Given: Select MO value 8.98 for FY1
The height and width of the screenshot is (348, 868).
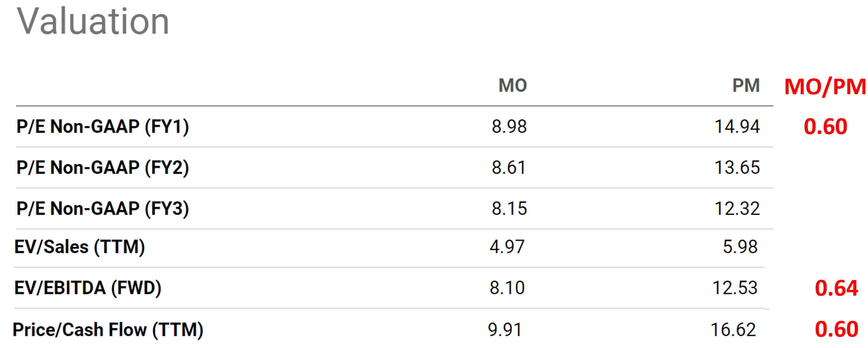Looking at the screenshot, I should tap(509, 127).
